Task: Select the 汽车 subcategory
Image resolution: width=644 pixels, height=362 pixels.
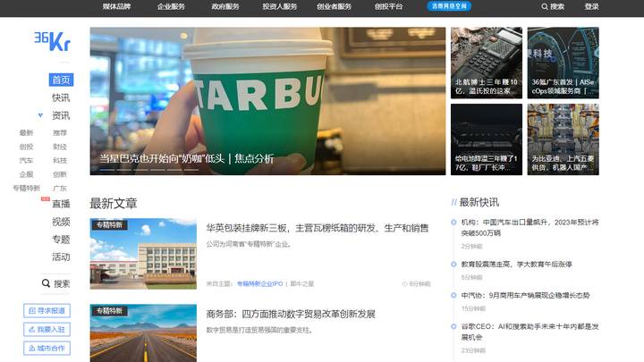Action: click(x=26, y=161)
